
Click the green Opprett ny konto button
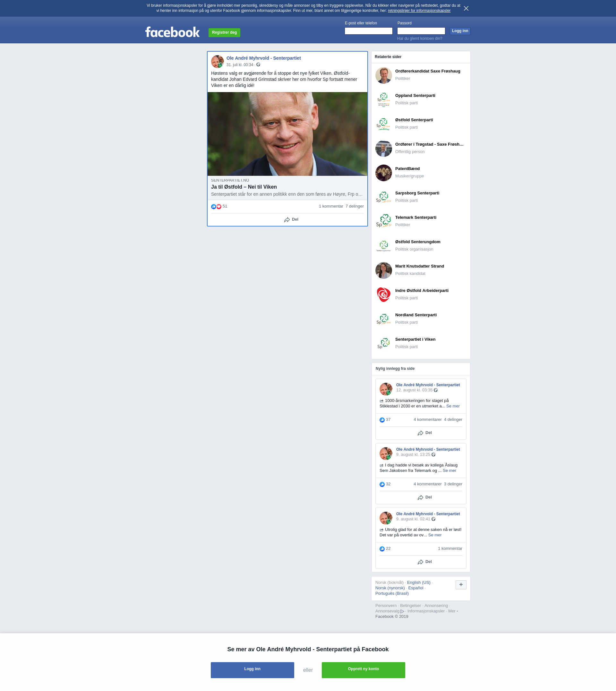[363, 670]
